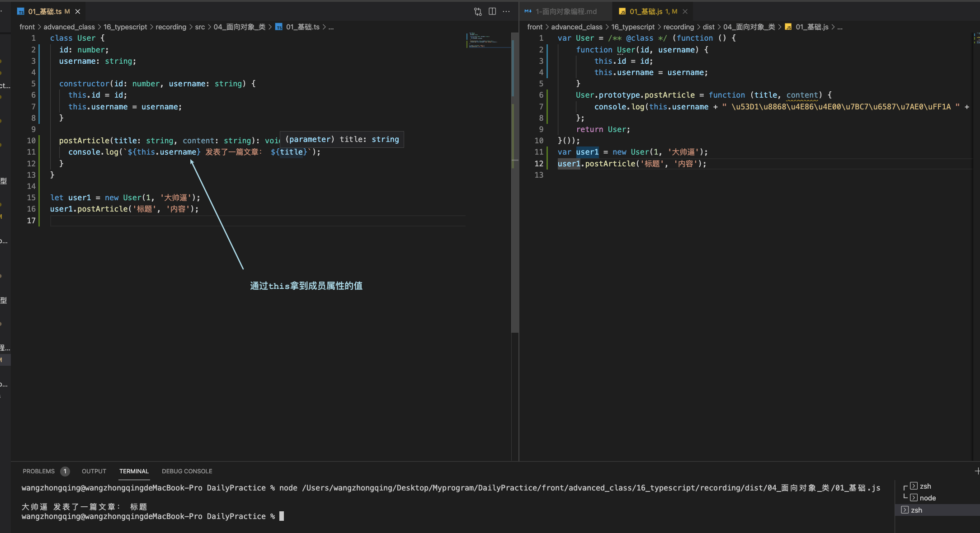Expand '16_typescript' breadcrumb in the left editor
The width and height of the screenshot is (980, 533).
tap(125, 27)
